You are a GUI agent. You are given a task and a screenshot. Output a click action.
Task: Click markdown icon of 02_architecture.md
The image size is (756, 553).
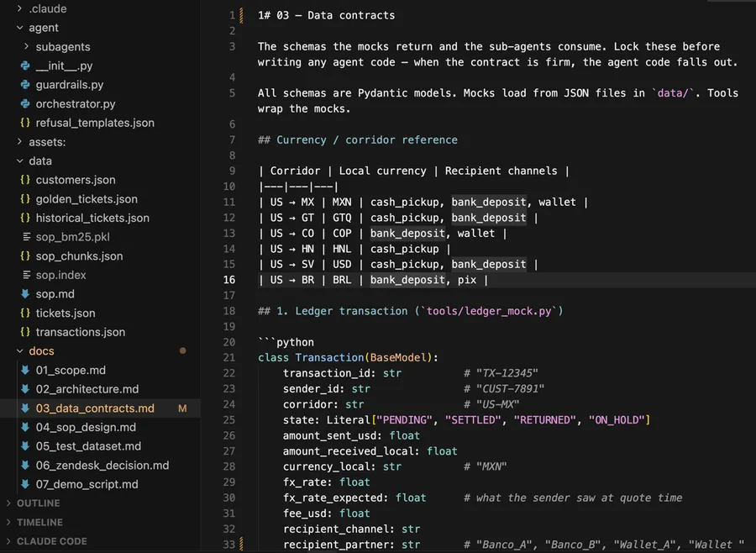[25, 389]
